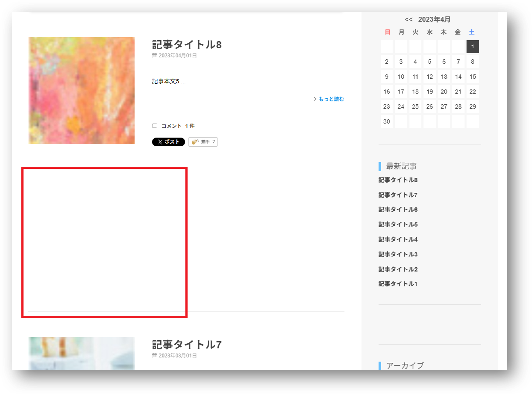Screen dimensions: 532x395
Task: Open 記事タイトル1 in latest articles
Action: click(398, 284)
